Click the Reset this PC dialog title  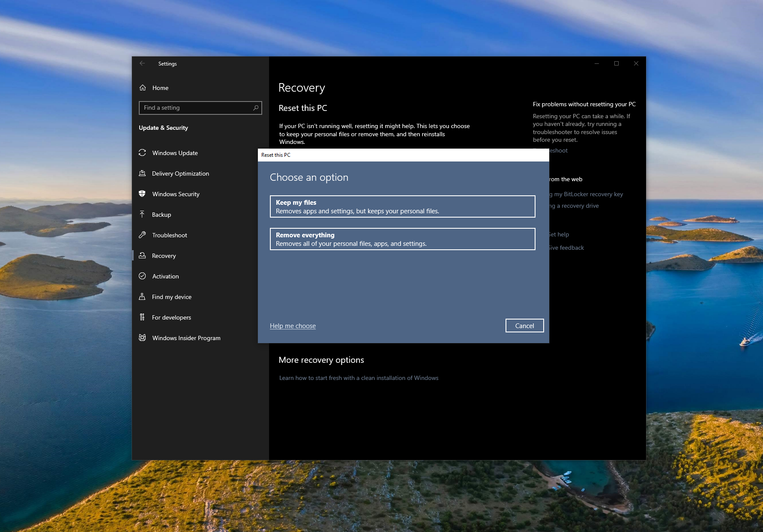[x=276, y=155]
